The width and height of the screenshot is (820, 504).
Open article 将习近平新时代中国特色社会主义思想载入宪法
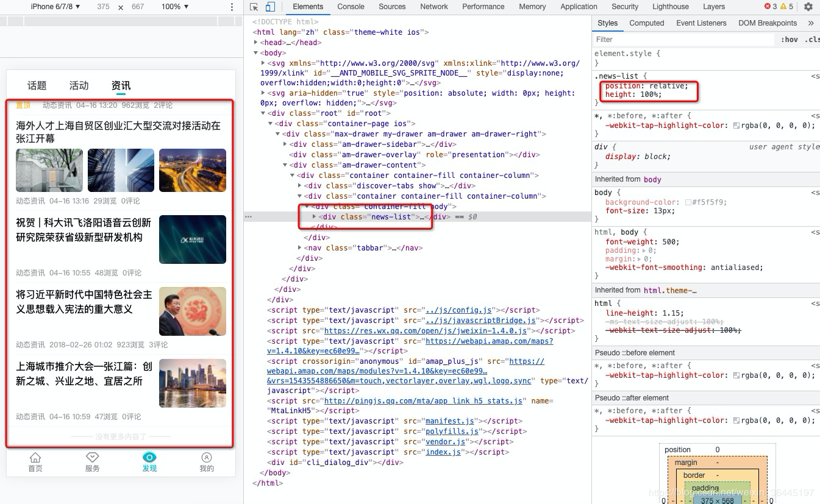84,302
